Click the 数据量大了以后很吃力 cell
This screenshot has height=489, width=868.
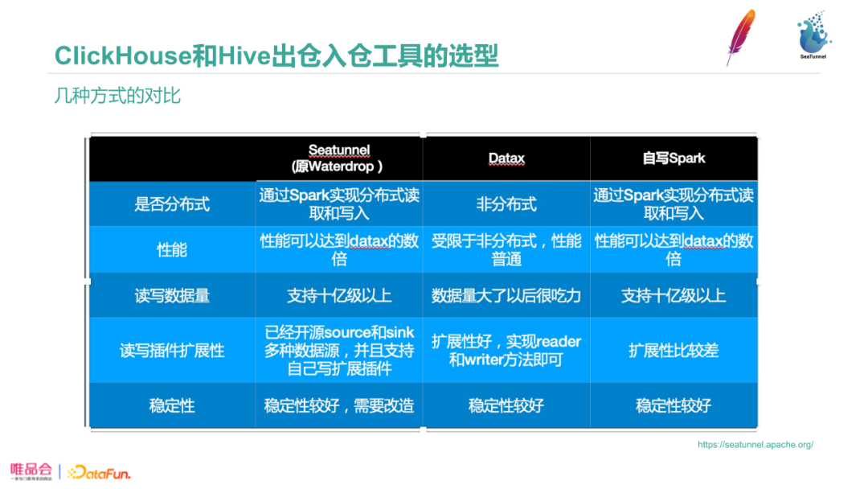(506, 295)
